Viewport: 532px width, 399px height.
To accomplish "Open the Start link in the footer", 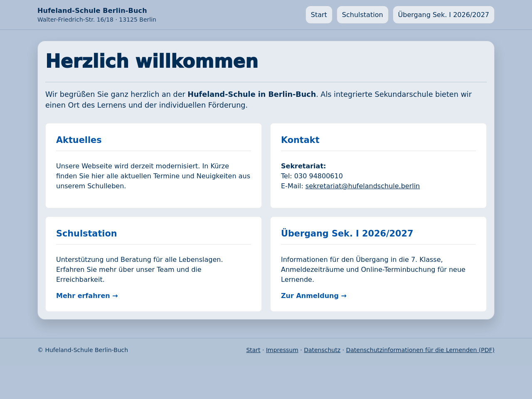I will pyautogui.click(x=253, y=350).
